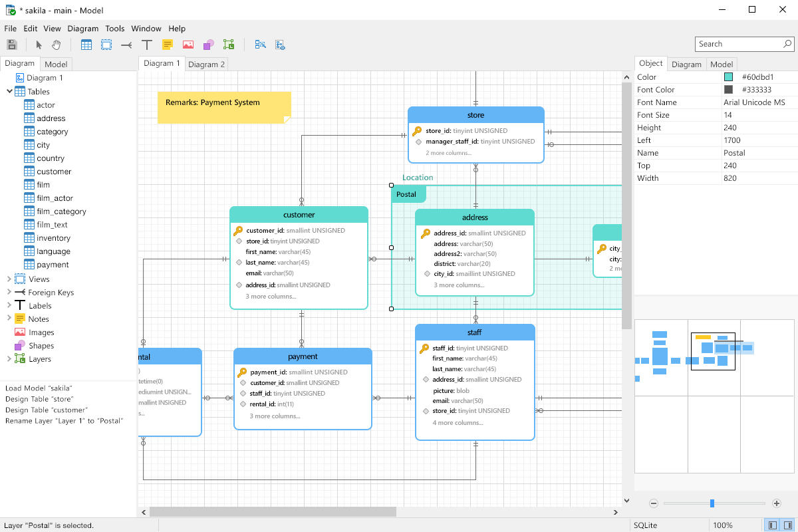This screenshot has height=532, width=798.
Task: Expand the Notes tree node
Action: click(9, 319)
